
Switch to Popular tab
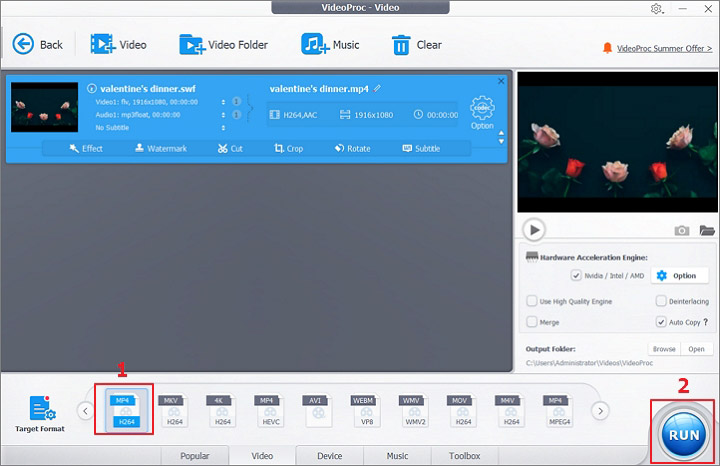[x=195, y=455]
